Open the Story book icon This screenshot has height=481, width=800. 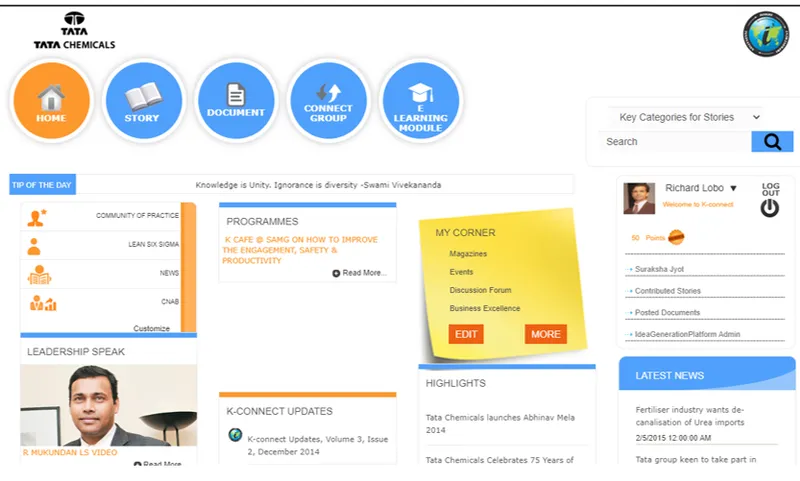[142, 101]
